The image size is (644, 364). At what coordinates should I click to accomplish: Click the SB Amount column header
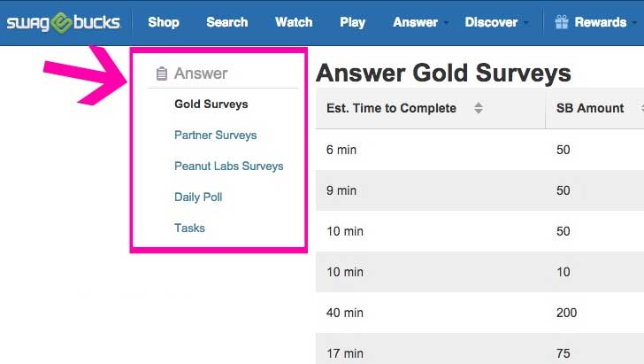click(x=590, y=108)
